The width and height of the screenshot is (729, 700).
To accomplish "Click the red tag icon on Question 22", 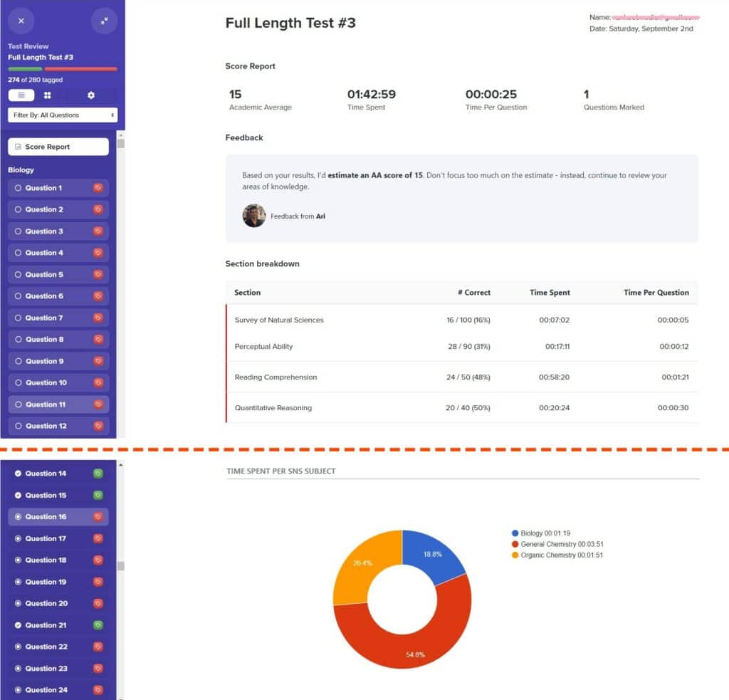I will click(98, 647).
